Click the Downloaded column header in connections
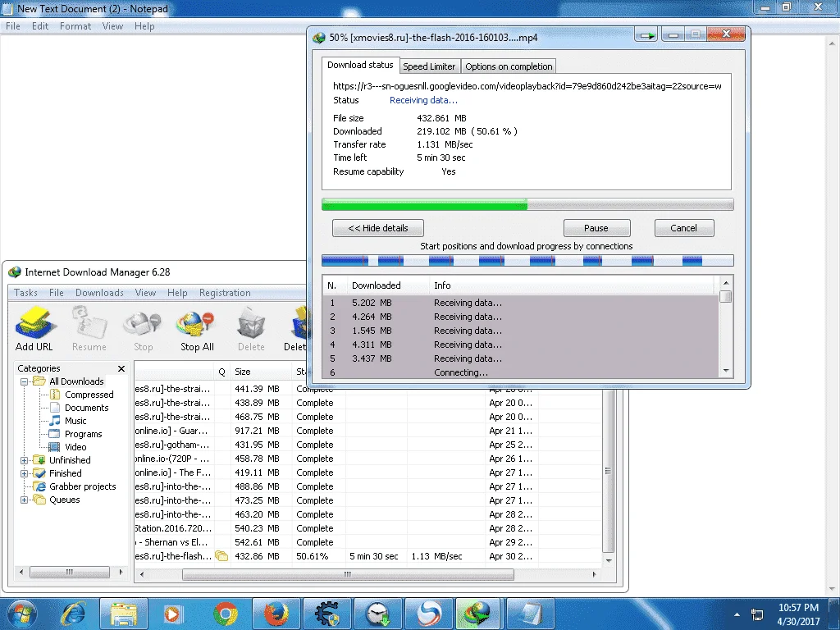The width and height of the screenshot is (840, 630). [387, 285]
